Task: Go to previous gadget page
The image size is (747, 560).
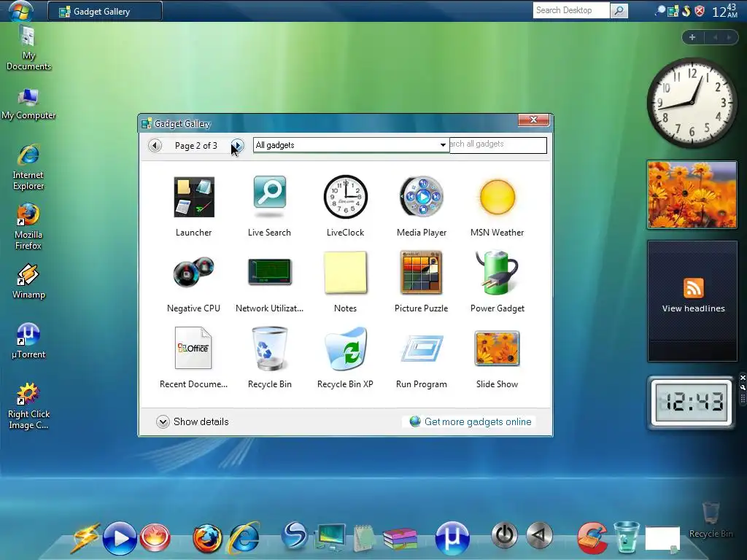Action: (155, 145)
